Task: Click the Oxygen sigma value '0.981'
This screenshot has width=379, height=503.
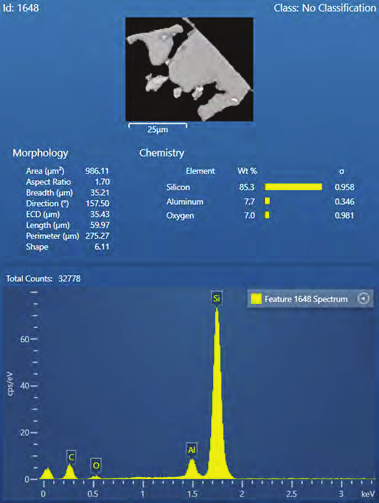Action: [x=344, y=215]
